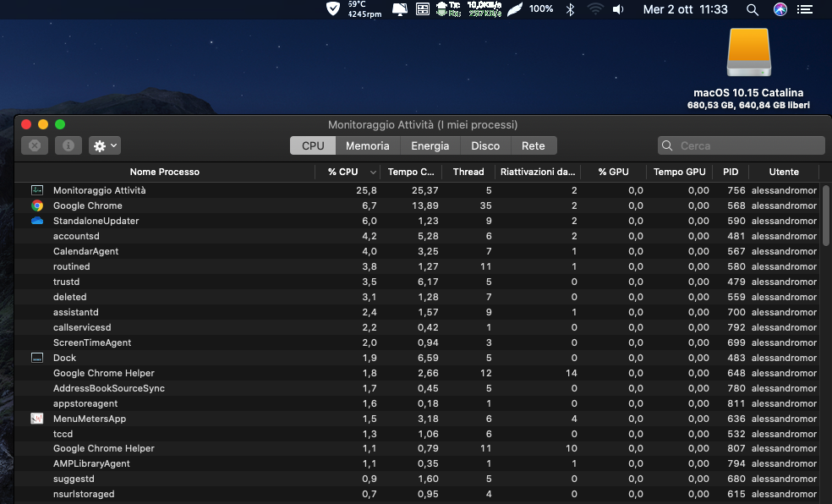The height and width of the screenshot is (504, 832).
Task: Click the process info (i) toolbar button
Action: (68, 145)
